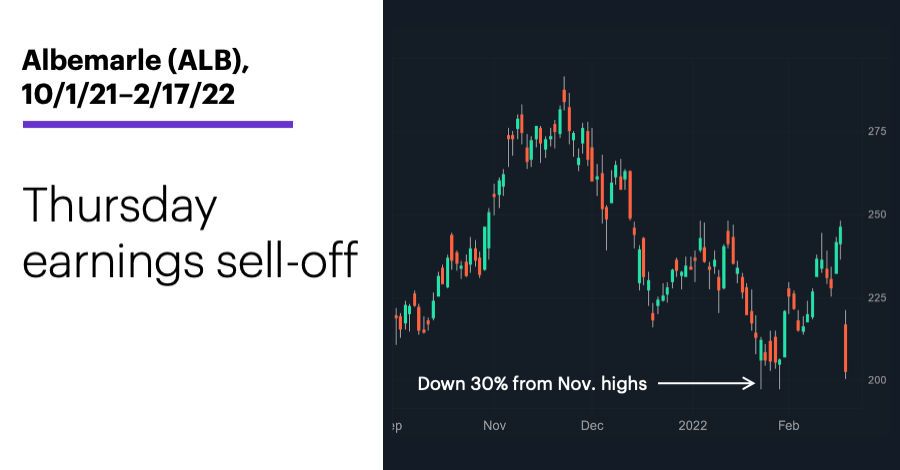The height and width of the screenshot is (470, 900).
Task: Click the long-wick candle at the January low
Action: pos(761,364)
